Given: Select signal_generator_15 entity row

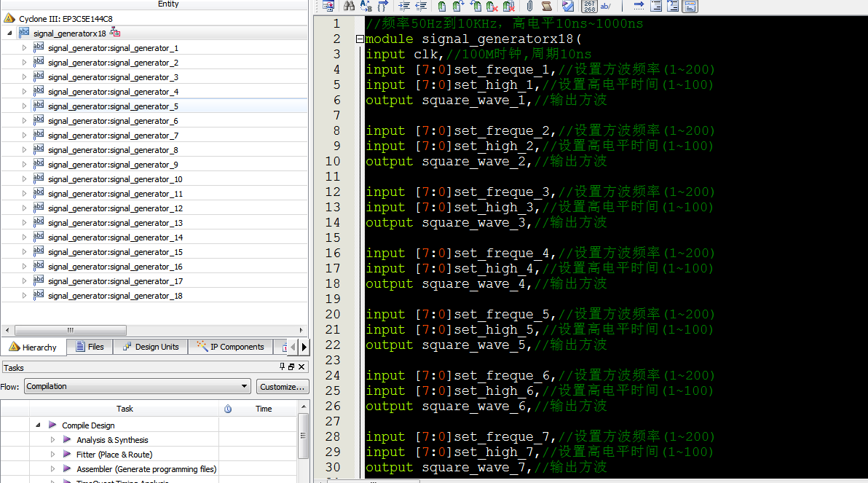Looking at the screenshot, I should (x=154, y=252).
